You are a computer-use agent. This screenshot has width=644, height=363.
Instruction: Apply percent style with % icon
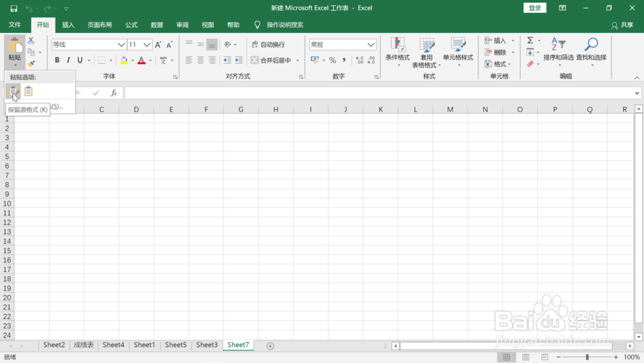coord(333,61)
